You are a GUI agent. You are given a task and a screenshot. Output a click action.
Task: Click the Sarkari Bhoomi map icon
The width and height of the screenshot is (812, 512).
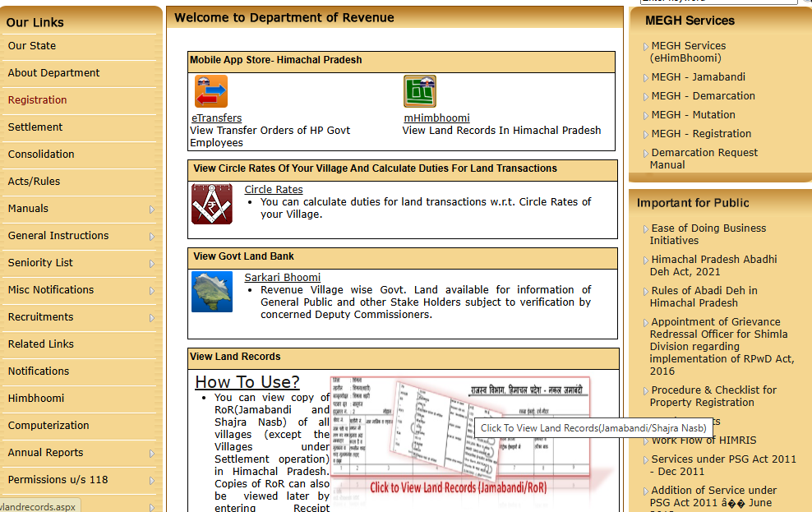(x=212, y=292)
